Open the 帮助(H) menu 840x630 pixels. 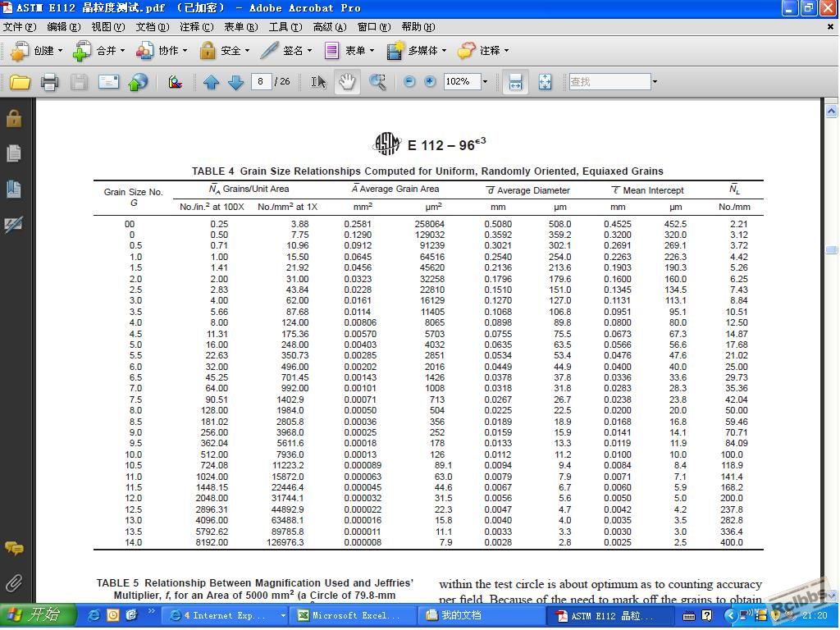418,27
